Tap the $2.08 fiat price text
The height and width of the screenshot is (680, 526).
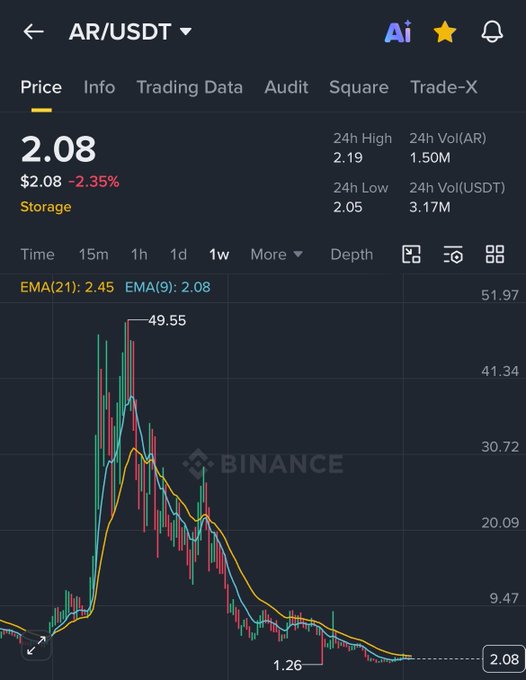tap(41, 181)
